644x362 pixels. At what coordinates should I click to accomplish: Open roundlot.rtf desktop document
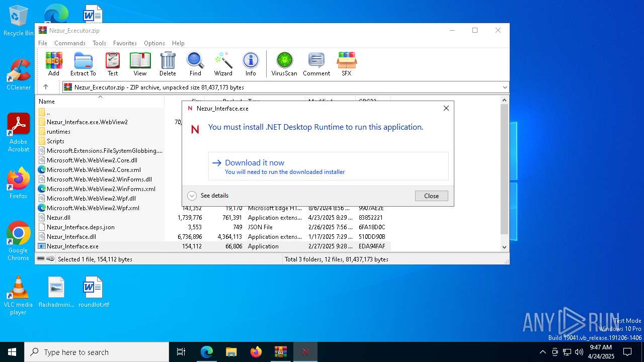[x=94, y=292]
